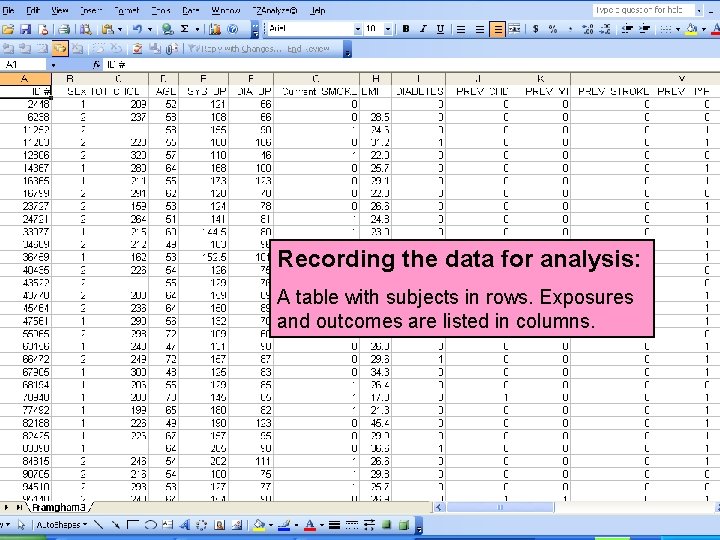The image size is (720, 540).
Task: Insert Clip Art from the drawing toolbar
Action: (x=219, y=524)
